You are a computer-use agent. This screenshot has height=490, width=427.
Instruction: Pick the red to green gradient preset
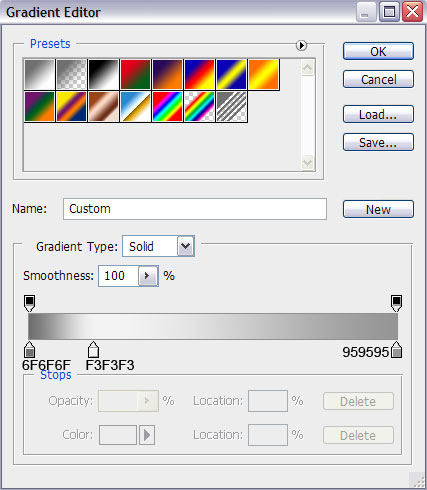point(135,74)
